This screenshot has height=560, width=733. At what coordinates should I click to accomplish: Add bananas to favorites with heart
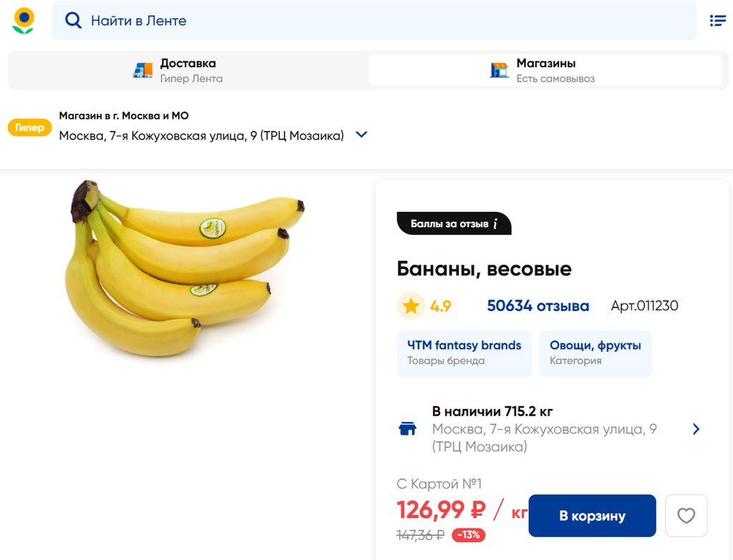(686, 516)
